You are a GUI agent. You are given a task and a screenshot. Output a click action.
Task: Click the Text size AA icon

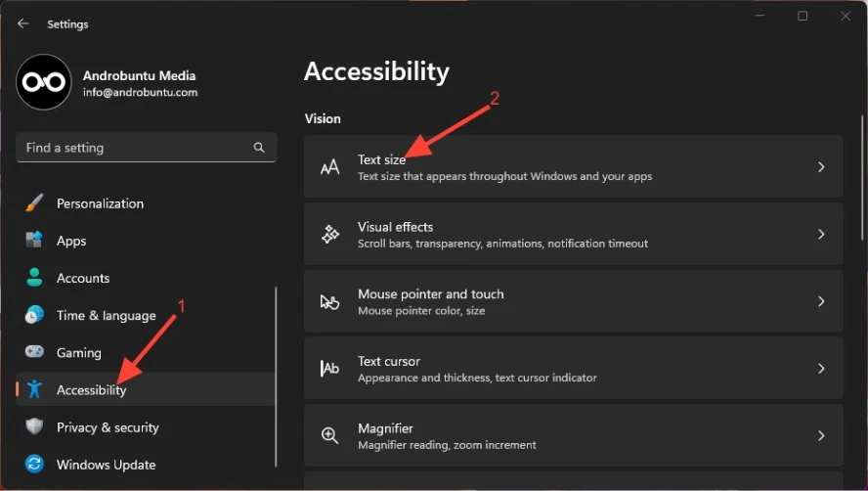click(x=330, y=167)
